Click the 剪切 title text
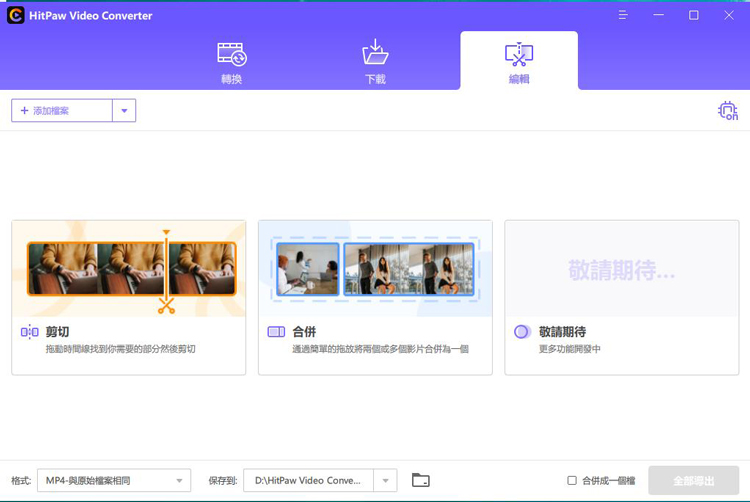750x502 pixels. pyautogui.click(x=57, y=331)
